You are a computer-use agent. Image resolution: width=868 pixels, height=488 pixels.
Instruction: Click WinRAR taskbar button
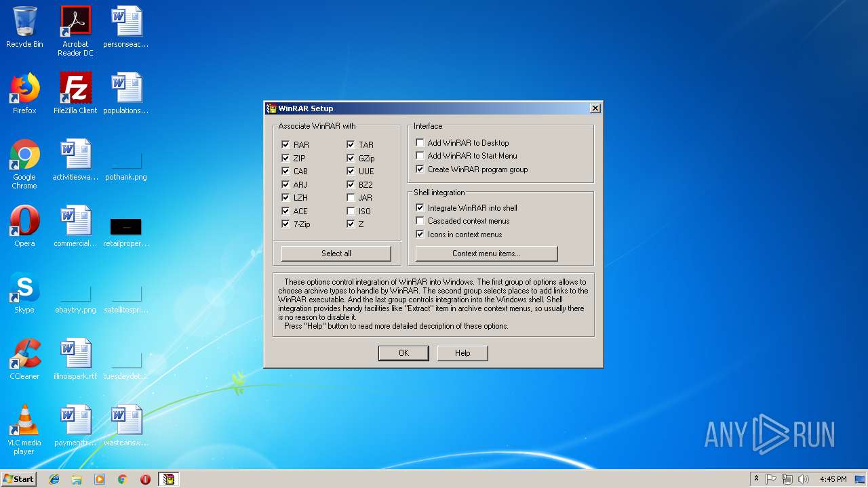click(x=168, y=479)
